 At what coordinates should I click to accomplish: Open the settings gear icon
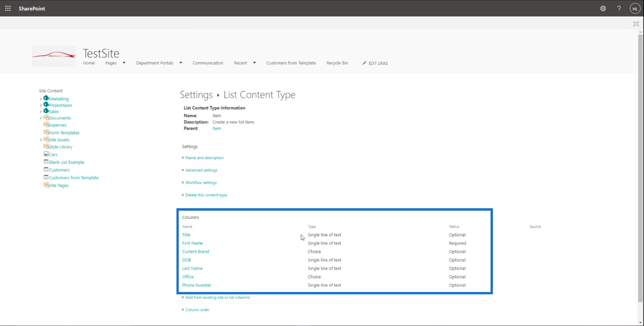tap(603, 8)
